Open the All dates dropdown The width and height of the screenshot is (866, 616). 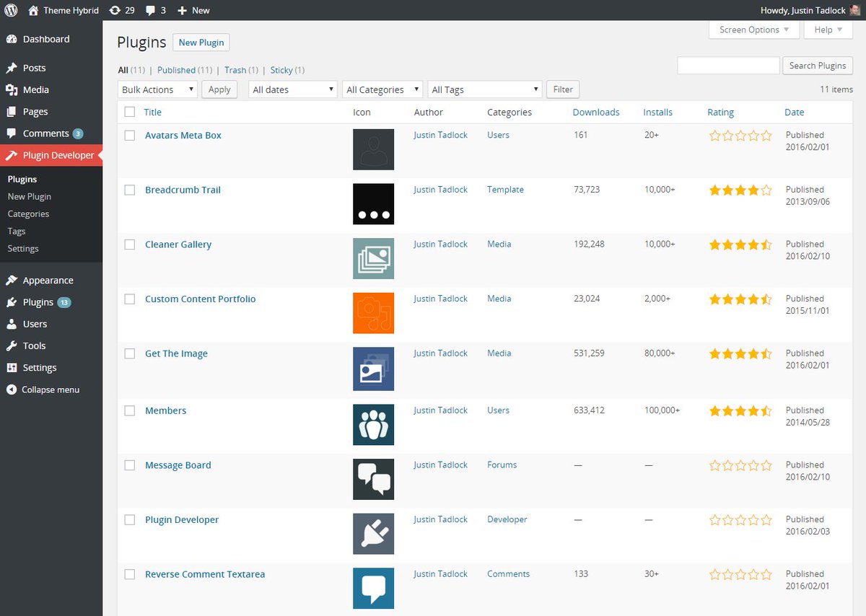pyautogui.click(x=293, y=89)
